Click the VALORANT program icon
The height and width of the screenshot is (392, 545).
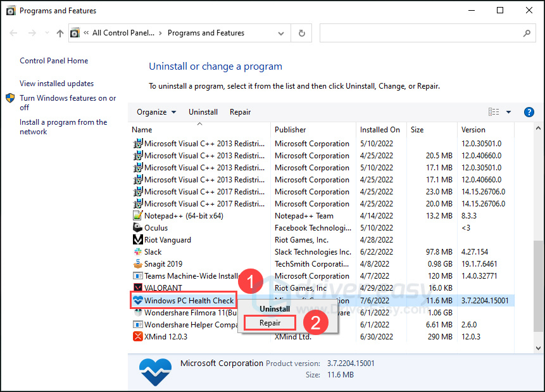point(137,288)
